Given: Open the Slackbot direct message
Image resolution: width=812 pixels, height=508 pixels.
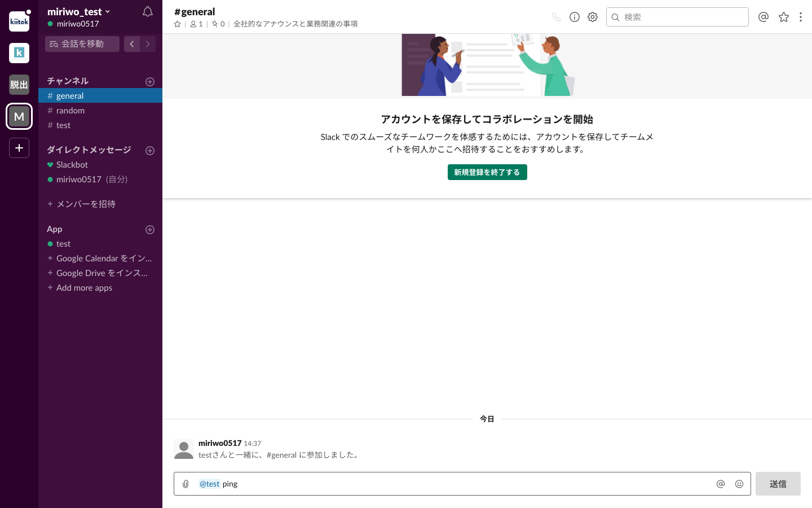Looking at the screenshot, I should click(72, 164).
